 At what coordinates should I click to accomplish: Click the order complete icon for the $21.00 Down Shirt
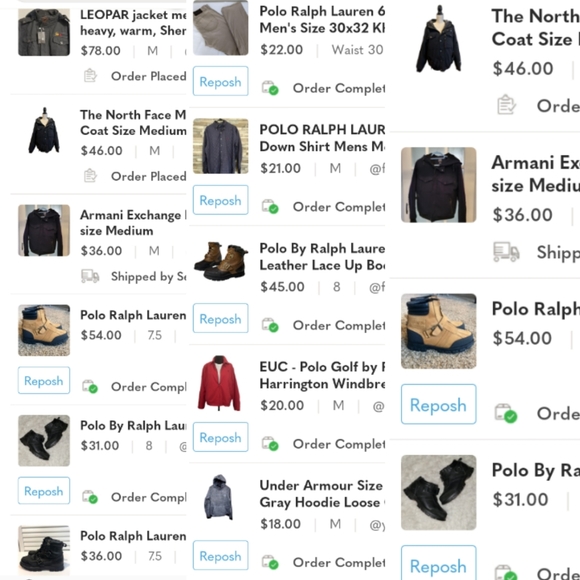pyautogui.click(x=270, y=207)
